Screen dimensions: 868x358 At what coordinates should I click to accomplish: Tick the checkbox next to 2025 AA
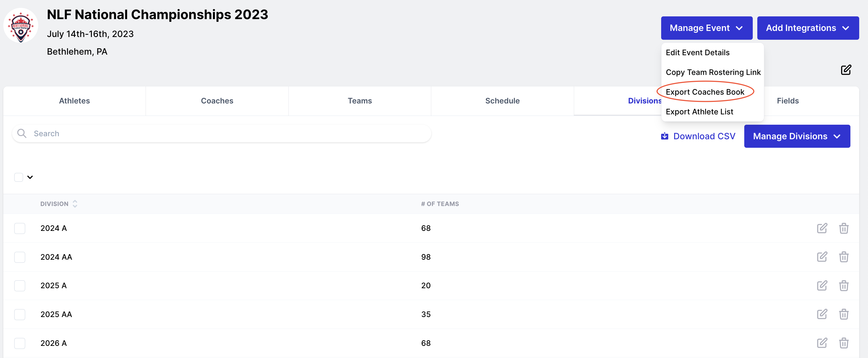coord(19,314)
